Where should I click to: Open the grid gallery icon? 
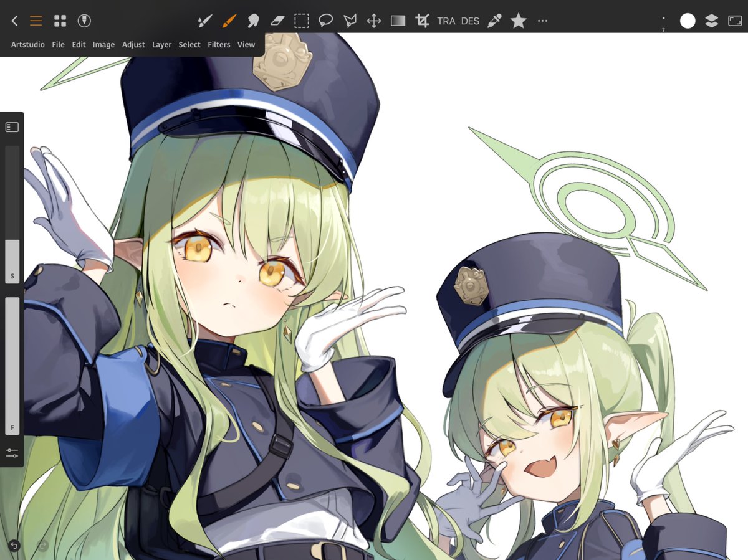click(60, 21)
